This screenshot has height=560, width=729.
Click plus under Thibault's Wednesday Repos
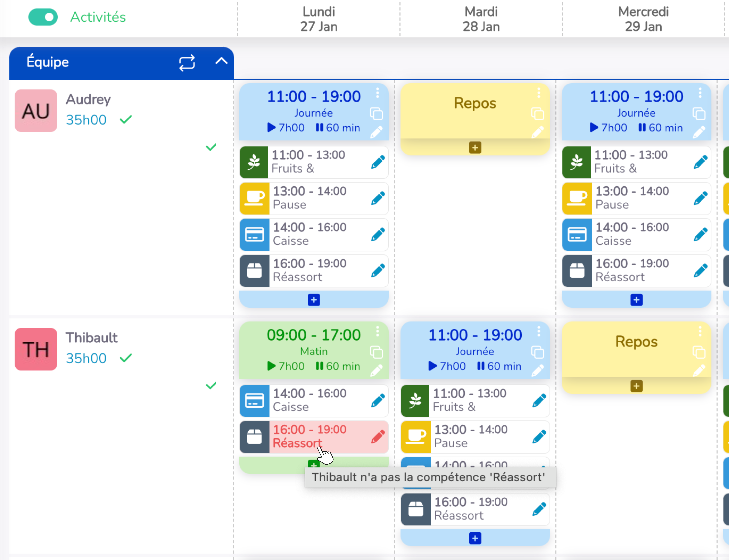click(636, 386)
